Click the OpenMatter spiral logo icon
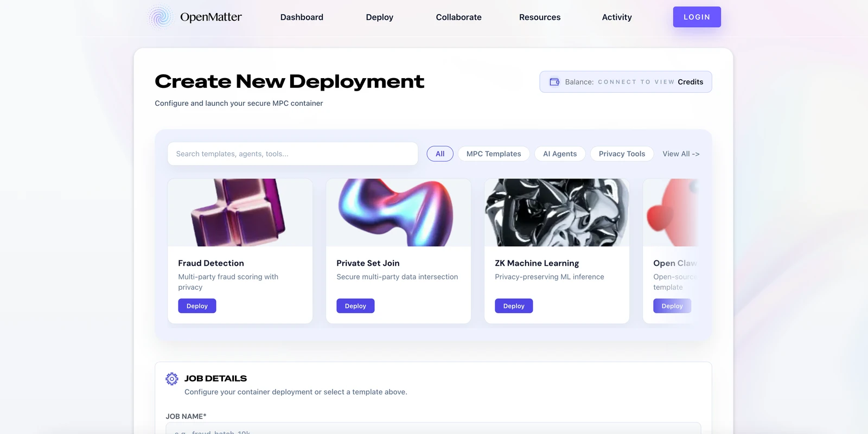The width and height of the screenshot is (868, 434). (160, 17)
